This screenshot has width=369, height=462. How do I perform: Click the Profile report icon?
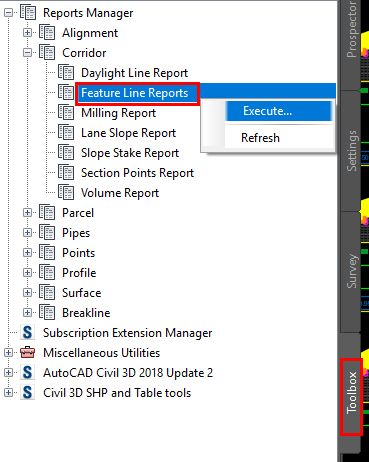tap(47, 273)
